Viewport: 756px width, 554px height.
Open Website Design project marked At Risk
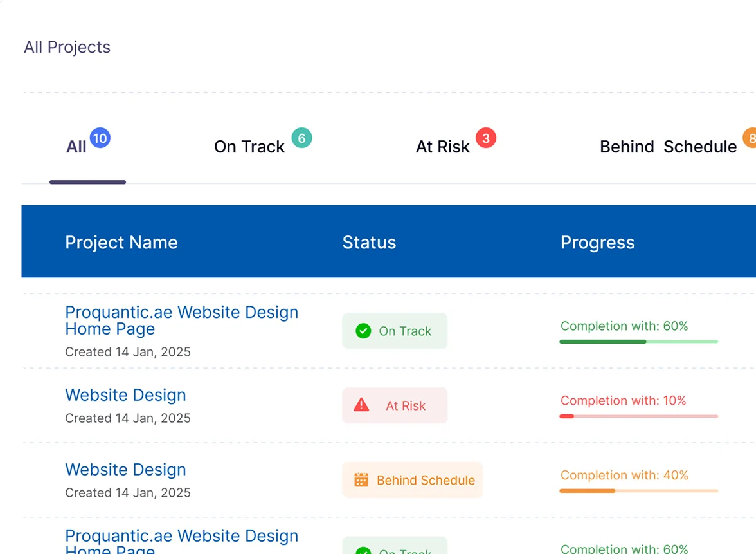(125, 395)
